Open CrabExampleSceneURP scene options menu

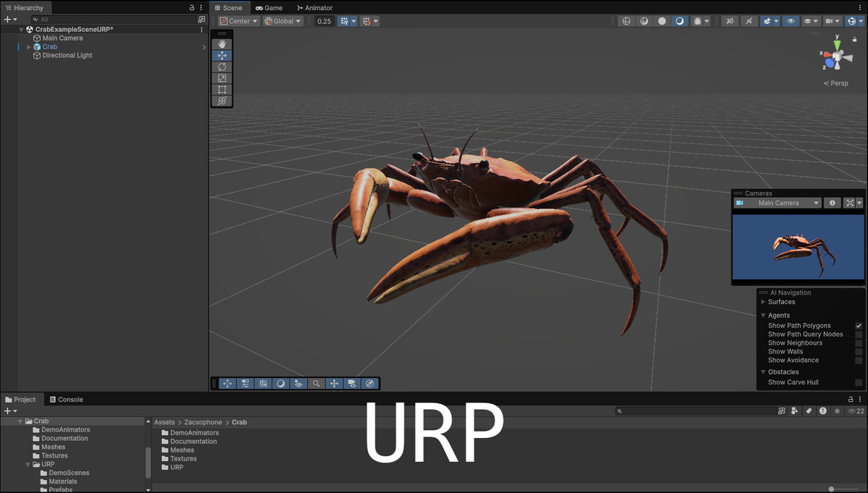201,30
